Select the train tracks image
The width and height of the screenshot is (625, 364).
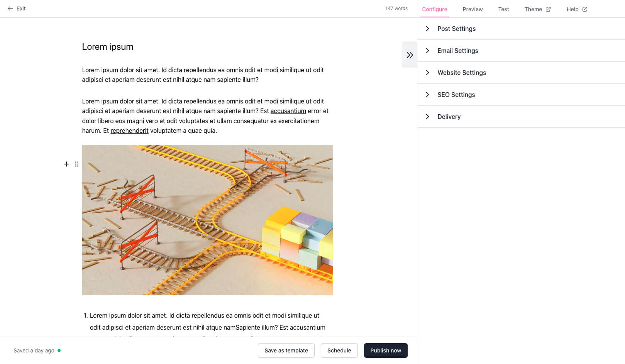(207, 220)
